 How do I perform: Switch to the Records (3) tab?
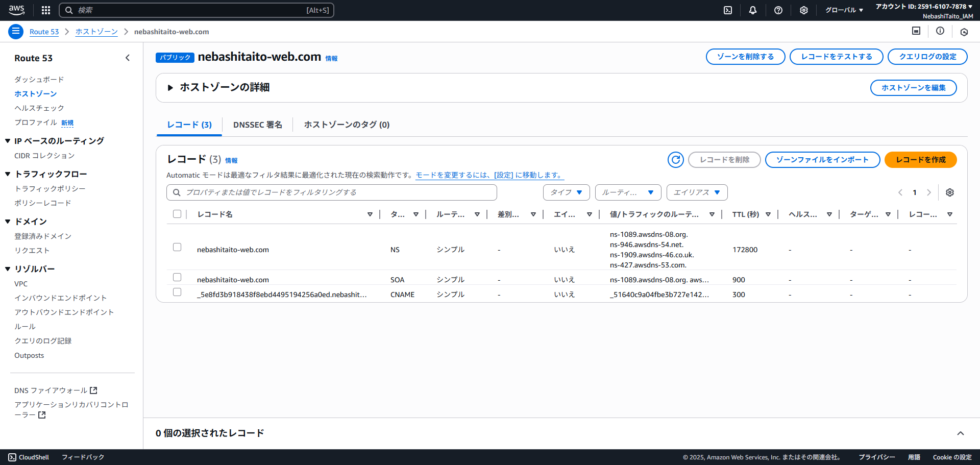click(189, 125)
